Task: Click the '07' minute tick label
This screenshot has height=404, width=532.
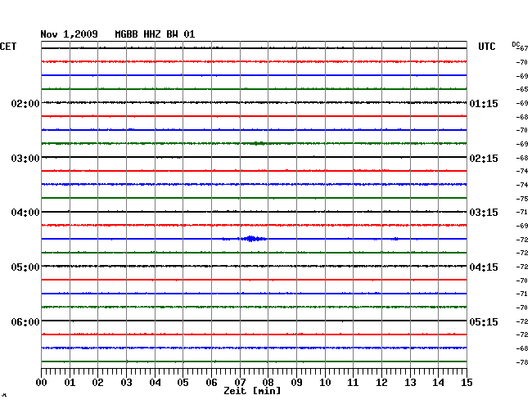Action: [240, 383]
